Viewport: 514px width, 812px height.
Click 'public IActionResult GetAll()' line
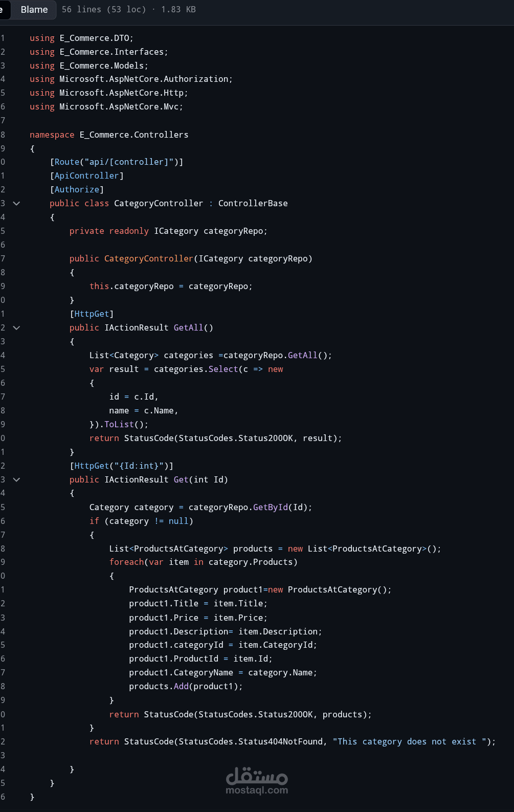pyautogui.click(x=141, y=328)
